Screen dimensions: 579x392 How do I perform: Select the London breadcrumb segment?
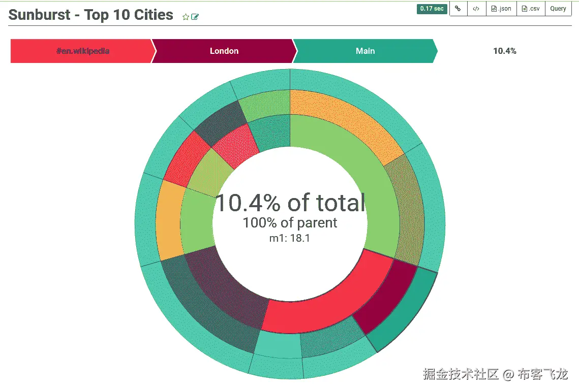pyautogui.click(x=224, y=51)
